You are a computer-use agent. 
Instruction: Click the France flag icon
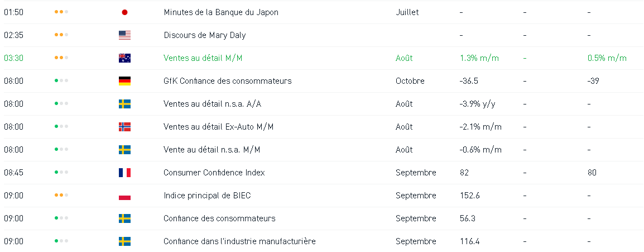tap(124, 173)
